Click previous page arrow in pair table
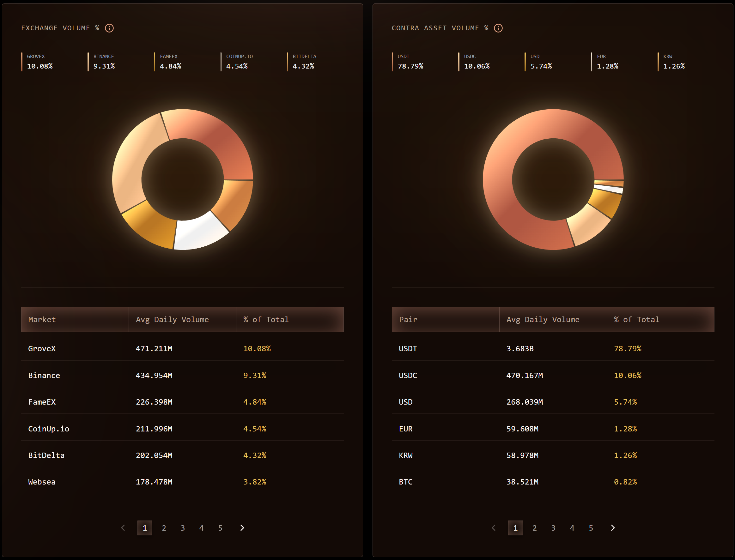The image size is (735, 560). point(494,528)
